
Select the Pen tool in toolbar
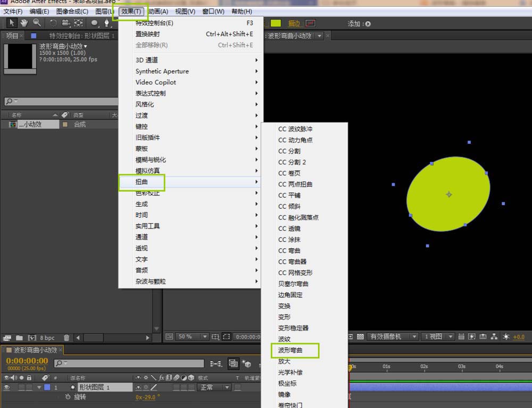(x=107, y=23)
